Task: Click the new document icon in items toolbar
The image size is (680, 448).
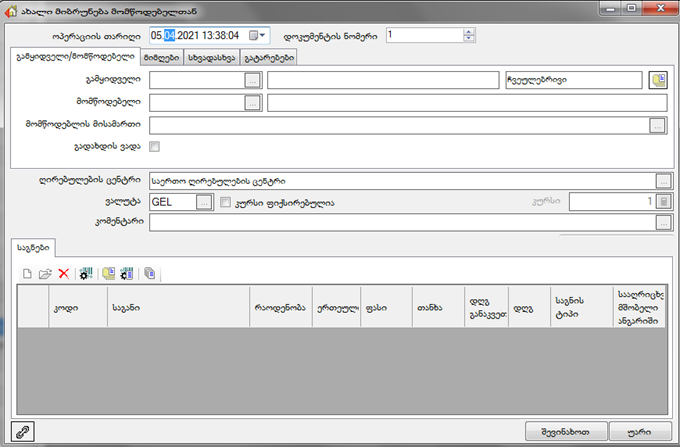Action: pos(28,273)
